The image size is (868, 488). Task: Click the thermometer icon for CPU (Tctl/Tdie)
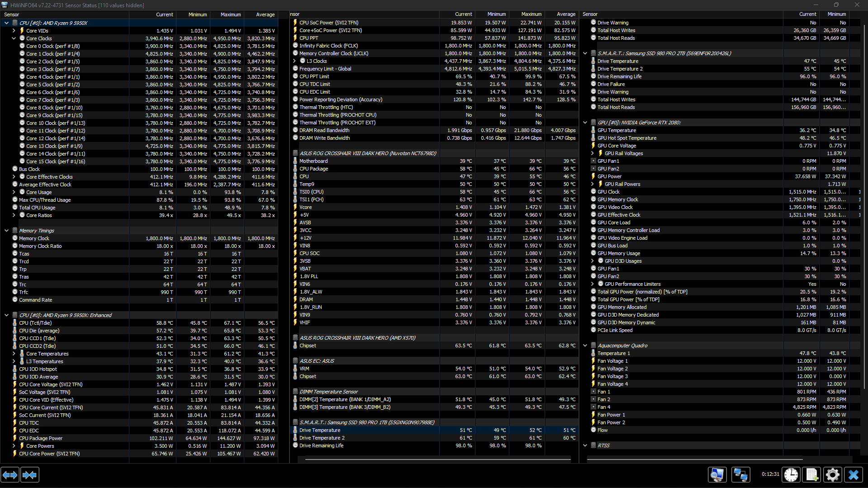coord(15,323)
